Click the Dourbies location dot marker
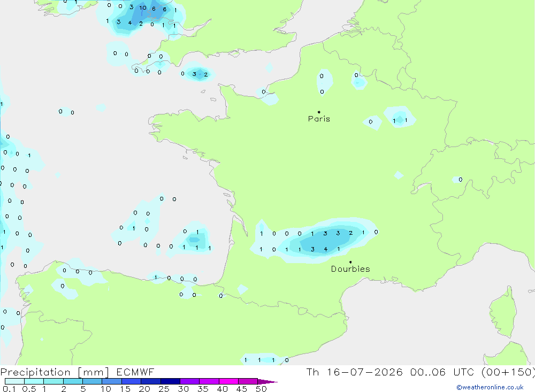This screenshot has height=392, width=535. click(350, 262)
